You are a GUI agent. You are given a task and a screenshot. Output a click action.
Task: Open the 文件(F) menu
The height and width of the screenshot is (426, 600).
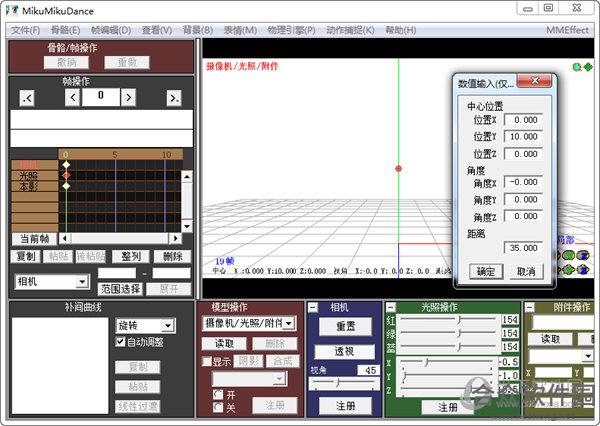tap(25, 30)
